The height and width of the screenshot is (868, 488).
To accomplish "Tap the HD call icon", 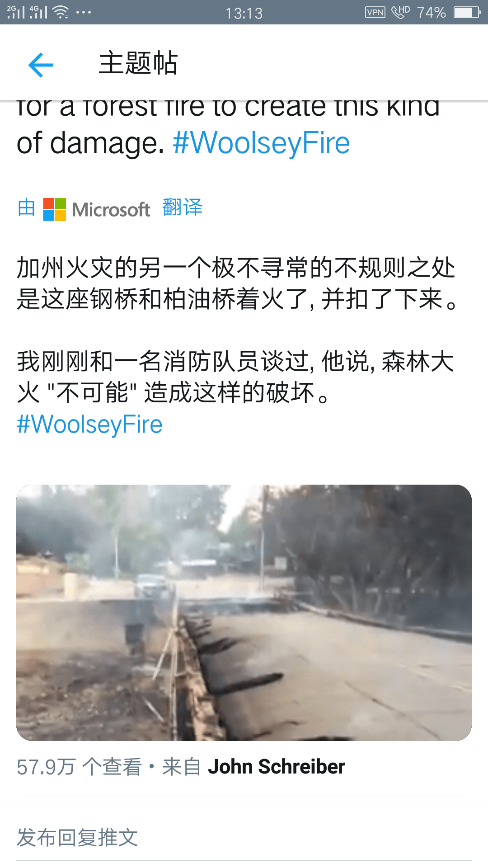I will (x=400, y=12).
